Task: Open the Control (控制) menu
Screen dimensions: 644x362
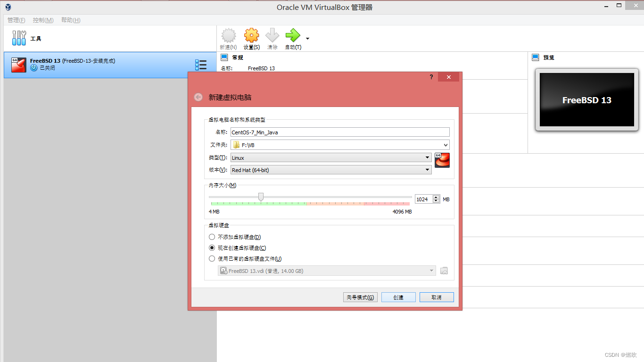Action: point(43,20)
